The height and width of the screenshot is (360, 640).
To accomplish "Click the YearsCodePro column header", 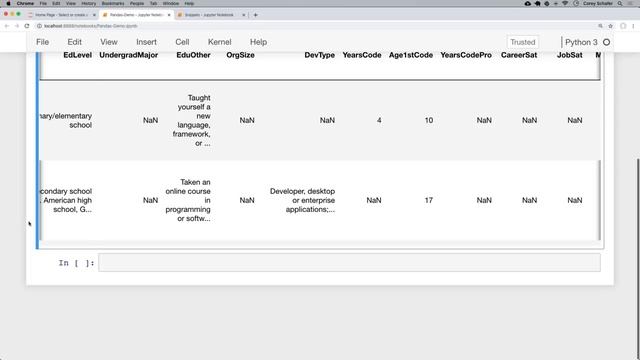I will (x=466, y=55).
